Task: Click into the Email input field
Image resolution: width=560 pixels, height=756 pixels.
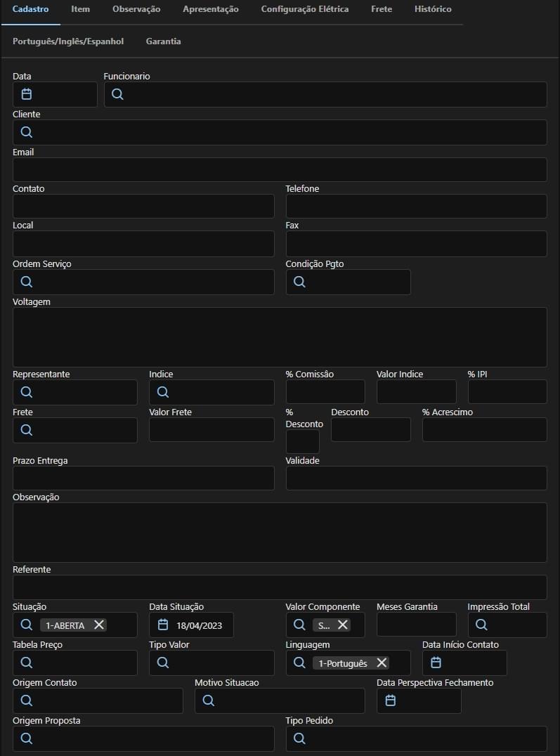Action: [280, 169]
